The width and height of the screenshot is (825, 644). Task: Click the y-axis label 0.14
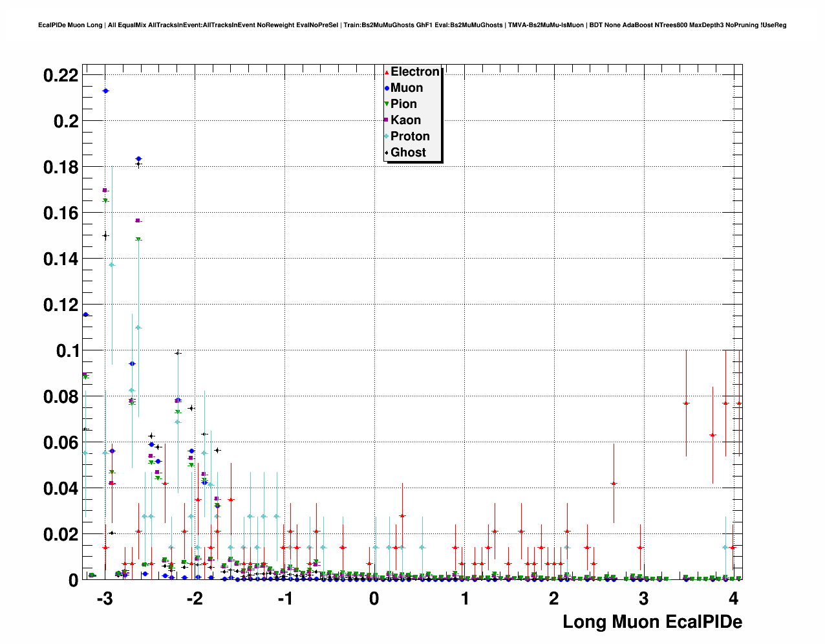tap(61, 259)
